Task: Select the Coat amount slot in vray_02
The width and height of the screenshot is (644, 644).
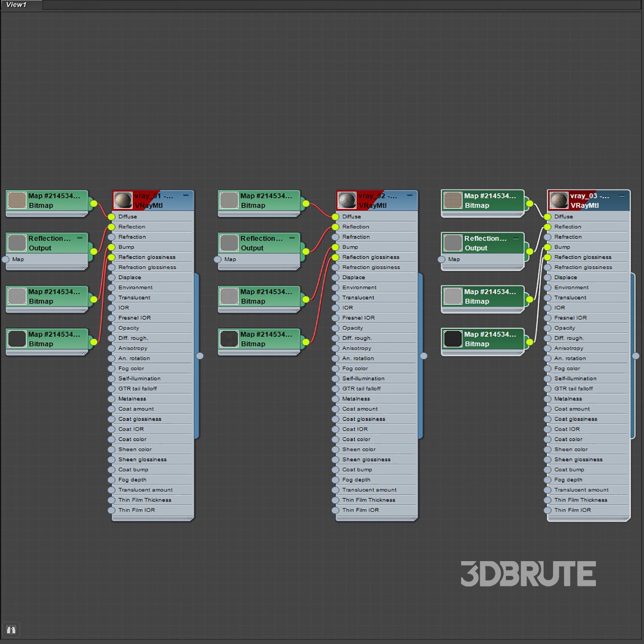Action: pyautogui.click(x=360, y=409)
